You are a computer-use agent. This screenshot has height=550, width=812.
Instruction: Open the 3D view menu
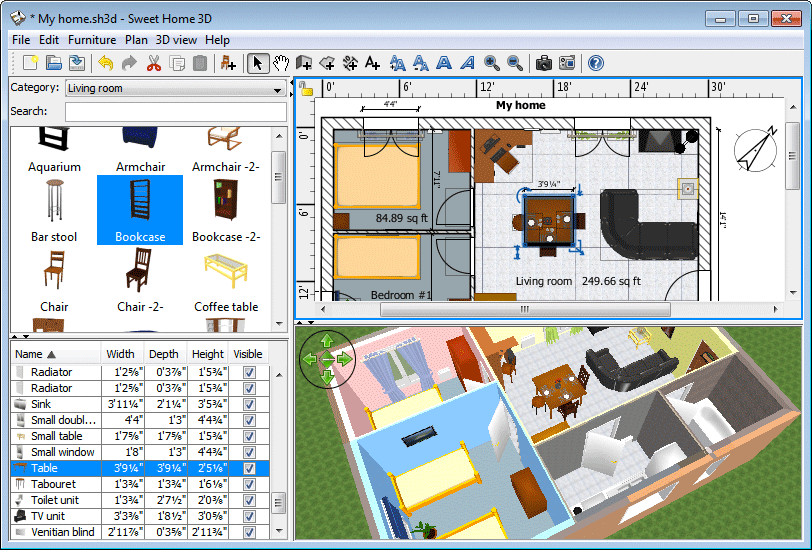coord(176,40)
